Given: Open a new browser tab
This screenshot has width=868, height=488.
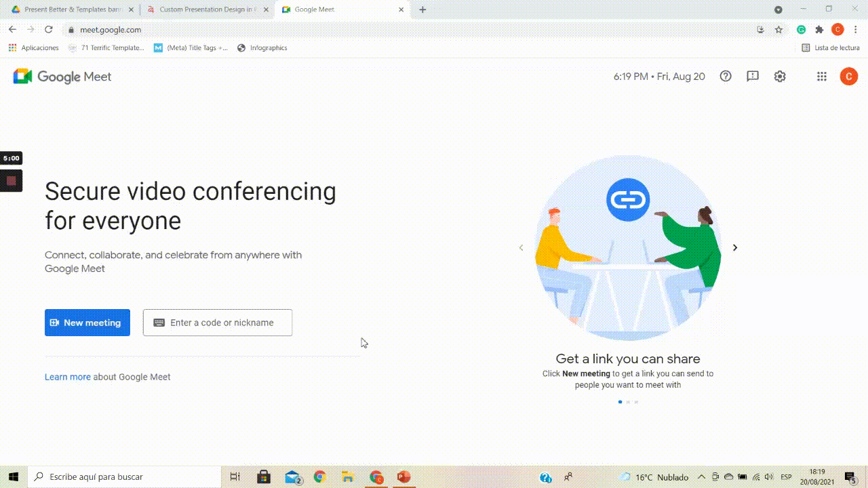Looking at the screenshot, I should click(x=422, y=9).
